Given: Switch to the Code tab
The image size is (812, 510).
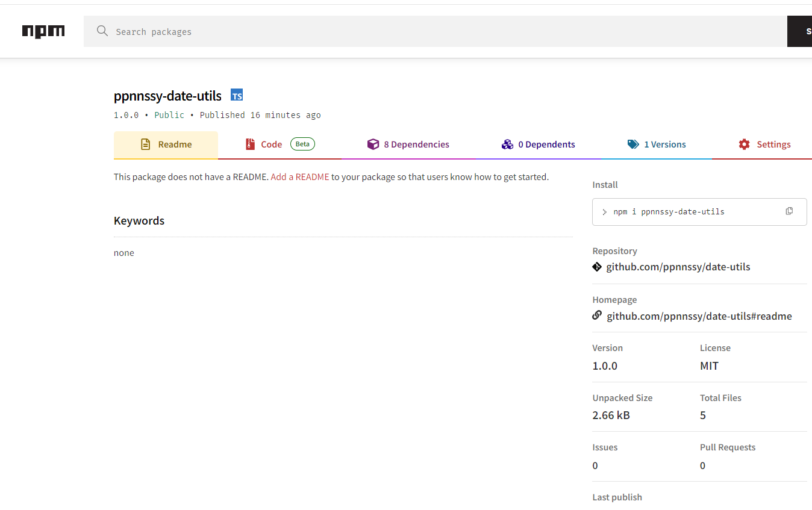Looking at the screenshot, I should point(271,145).
